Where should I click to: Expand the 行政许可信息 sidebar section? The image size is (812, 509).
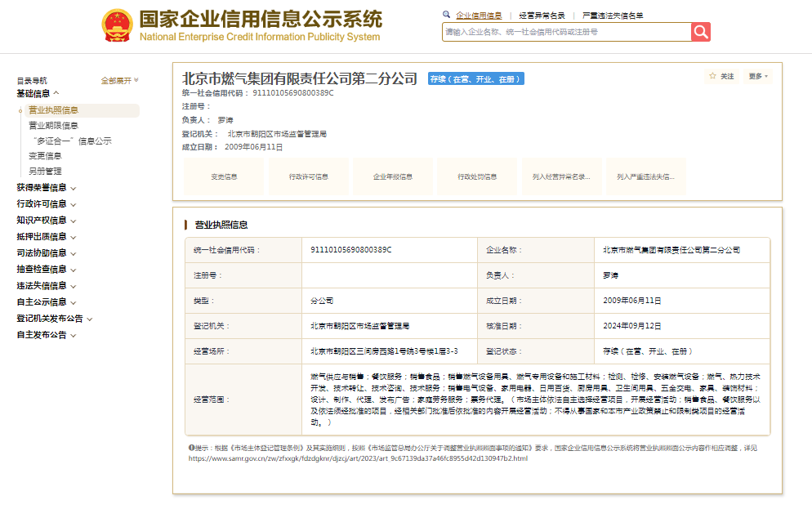click(x=47, y=204)
